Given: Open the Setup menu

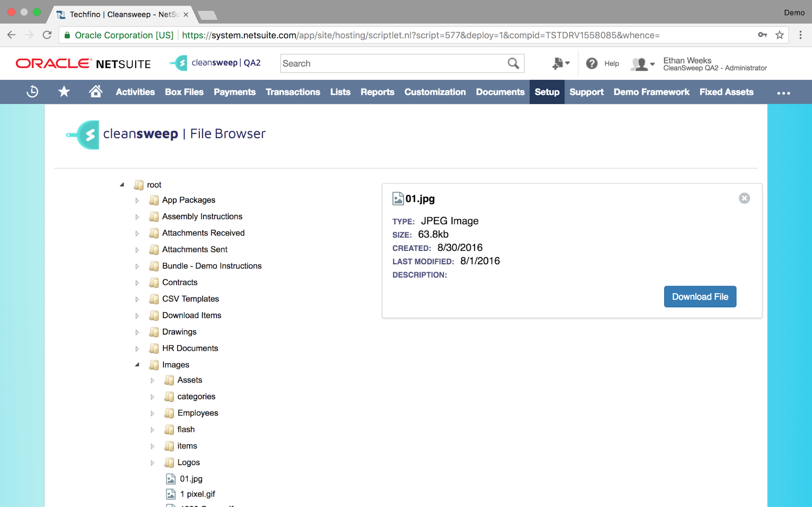Looking at the screenshot, I should point(546,92).
